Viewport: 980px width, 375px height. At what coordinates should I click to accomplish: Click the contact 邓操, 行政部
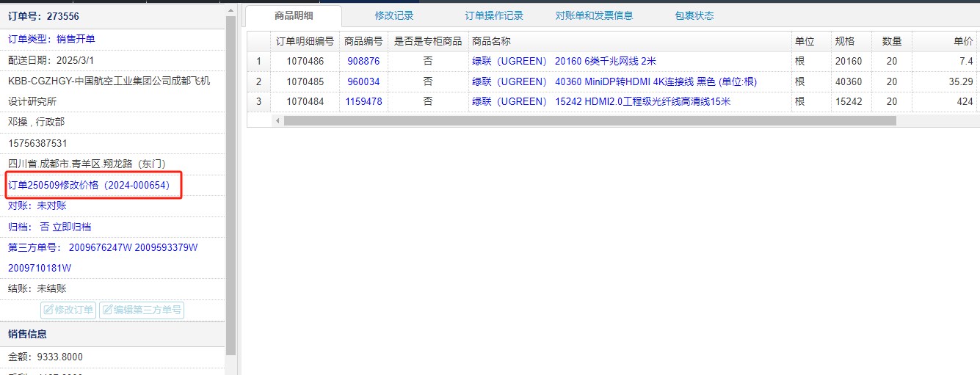[36, 122]
